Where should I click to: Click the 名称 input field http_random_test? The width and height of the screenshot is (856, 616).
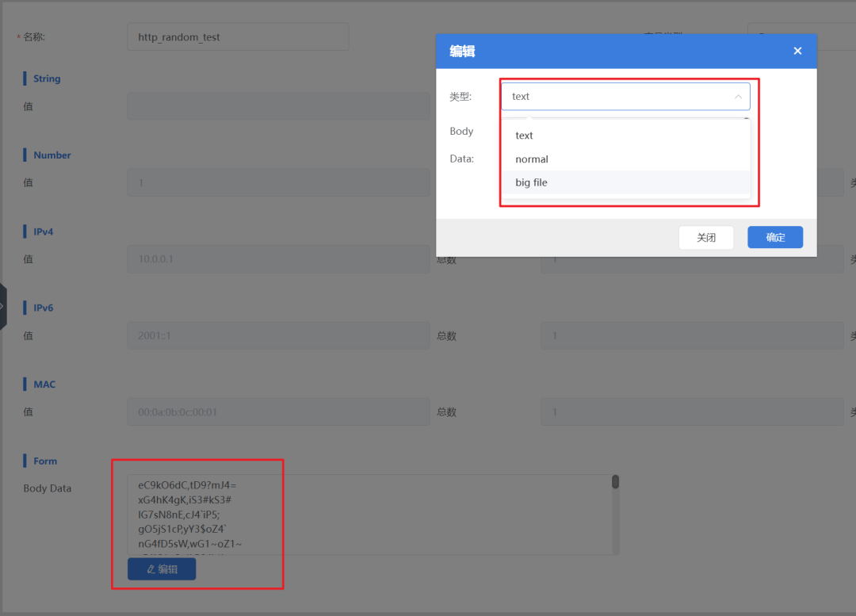[238, 37]
